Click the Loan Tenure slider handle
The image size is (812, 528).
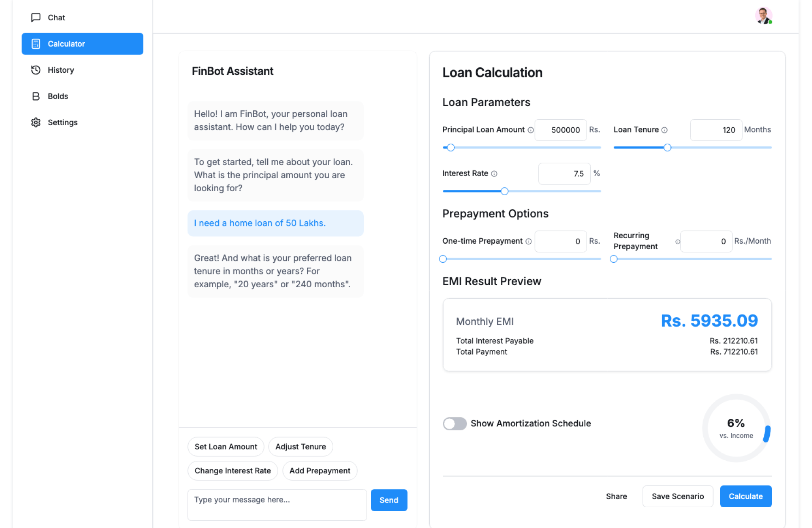667,148
